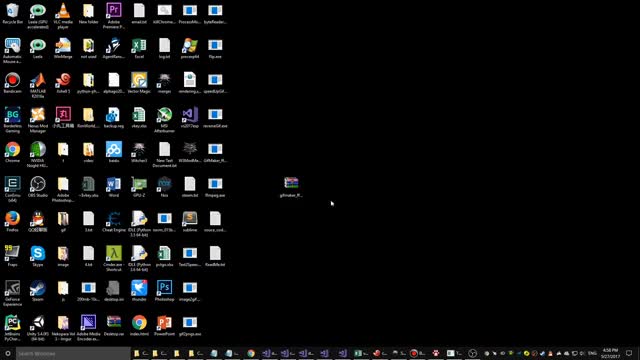640x360 pixels.
Task: Launch GeForce Experience shortcut
Action: [x=12, y=293]
